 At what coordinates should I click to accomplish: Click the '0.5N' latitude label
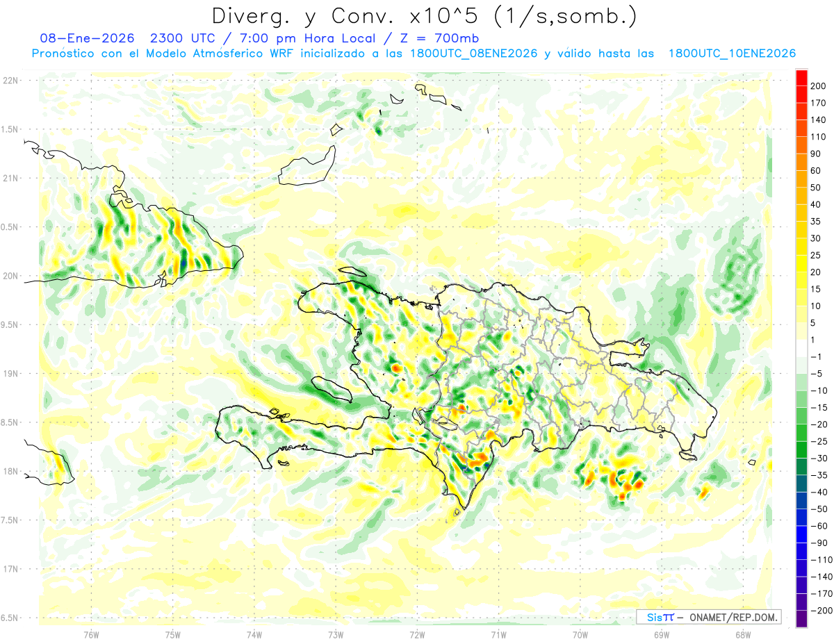pyautogui.click(x=10, y=226)
